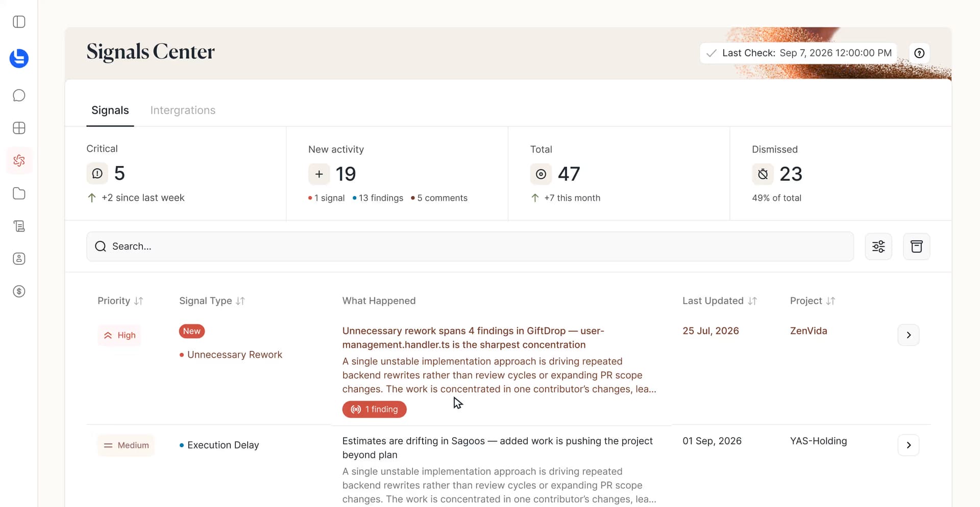Switch to the Intergrations tab
This screenshot has width=980, height=507.
(183, 110)
